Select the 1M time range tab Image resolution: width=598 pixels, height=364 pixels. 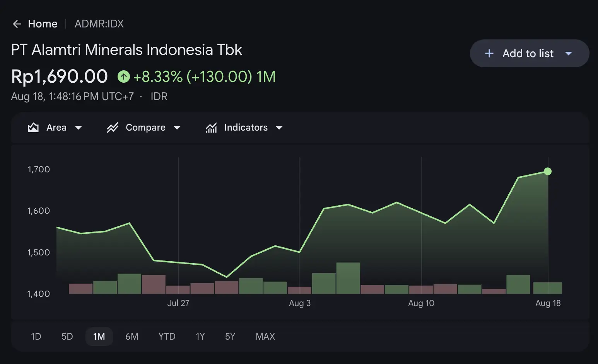click(99, 337)
